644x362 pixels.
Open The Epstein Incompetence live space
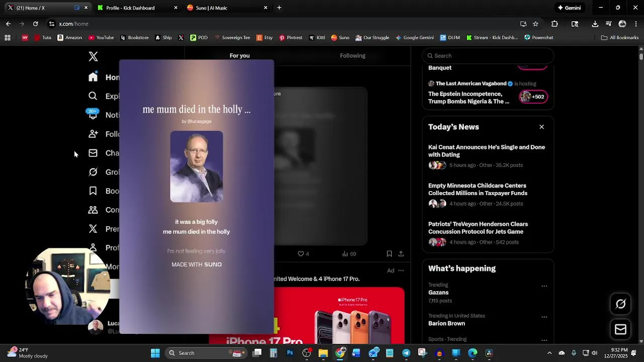pos(488,93)
